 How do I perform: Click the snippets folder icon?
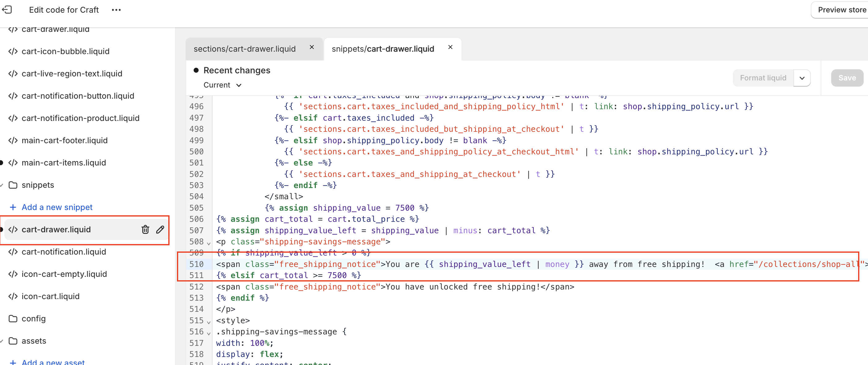pos(13,185)
